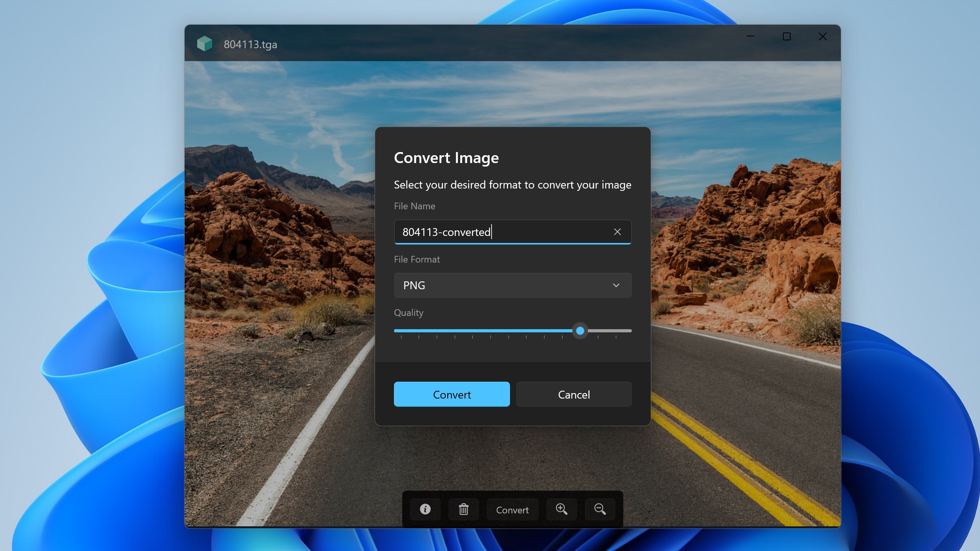Click the Convert Image heading
The image size is (980, 551).
[446, 158]
